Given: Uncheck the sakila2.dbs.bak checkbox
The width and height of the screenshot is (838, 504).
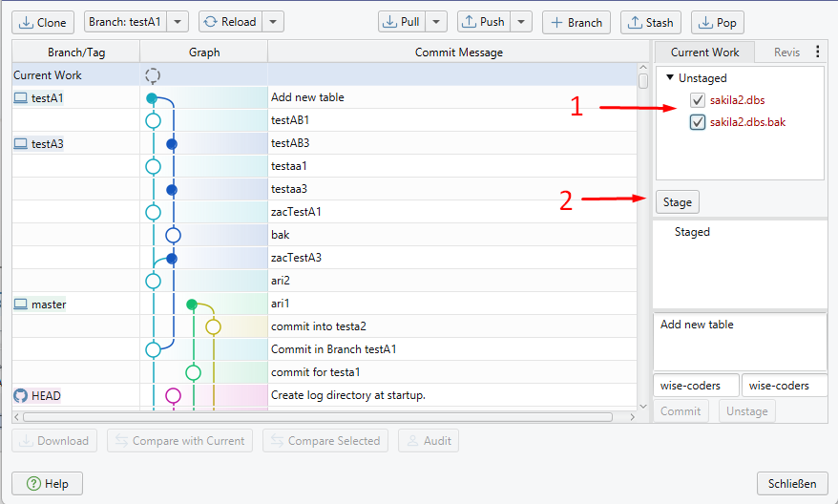Looking at the screenshot, I should [698, 122].
